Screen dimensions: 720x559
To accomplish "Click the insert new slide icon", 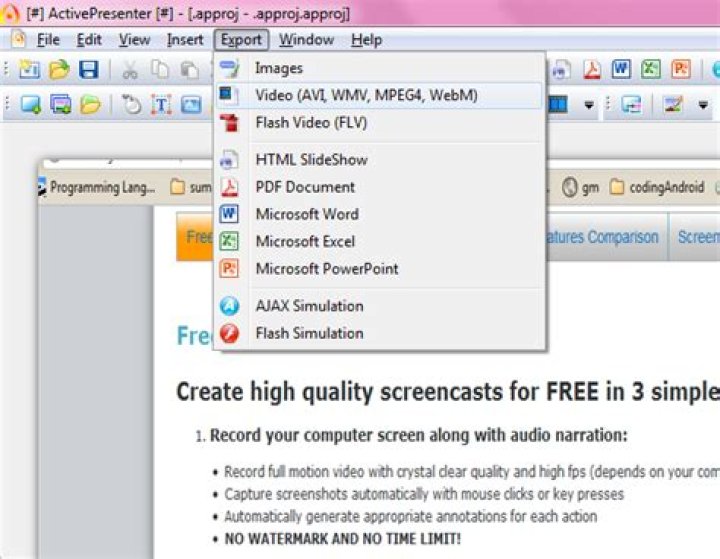I will [x=31, y=105].
